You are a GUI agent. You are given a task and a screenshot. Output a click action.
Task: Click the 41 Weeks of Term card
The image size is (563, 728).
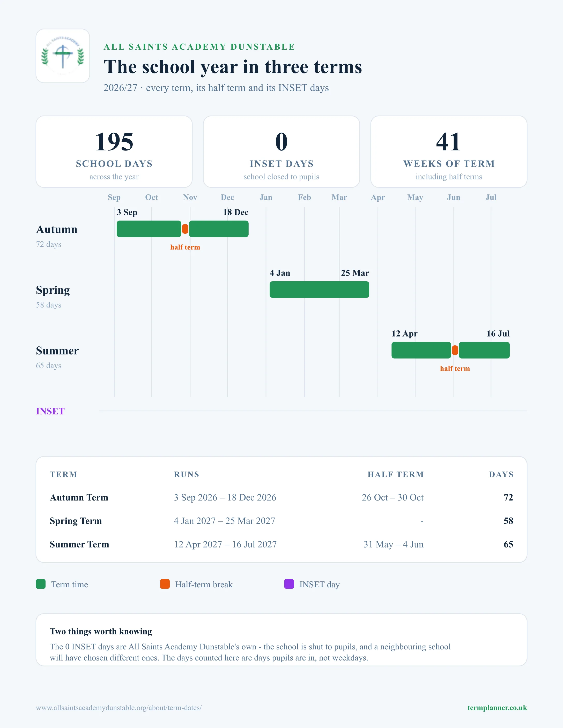coord(449,152)
